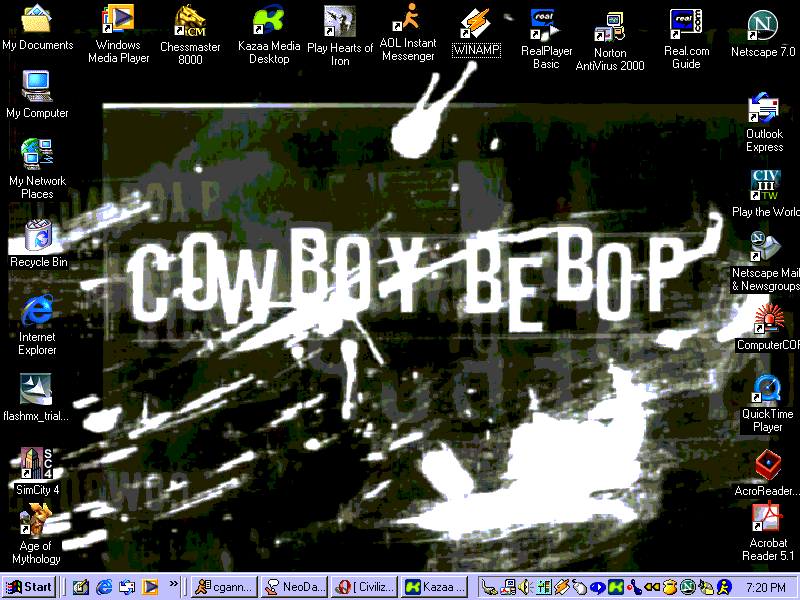This screenshot has width=800, height=600.
Task: Select the Acrobat Reader 5.1 shortcut
Action: pyautogui.click(x=767, y=532)
